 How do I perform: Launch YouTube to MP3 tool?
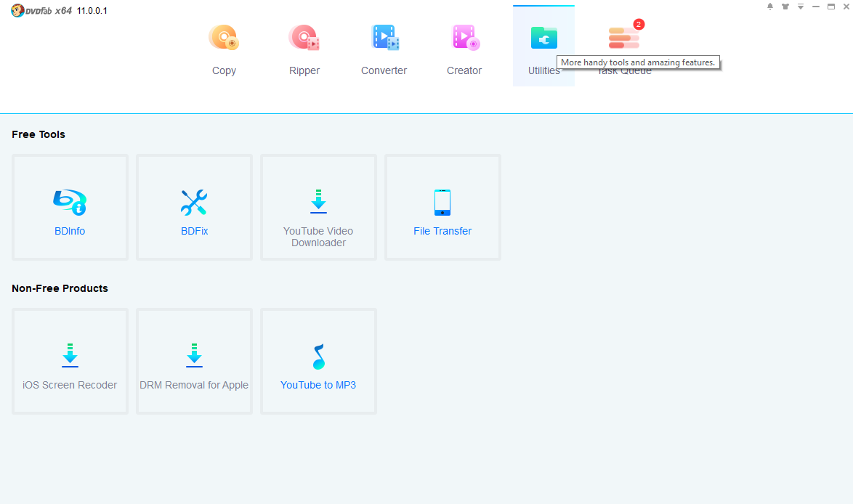tap(318, 361)
